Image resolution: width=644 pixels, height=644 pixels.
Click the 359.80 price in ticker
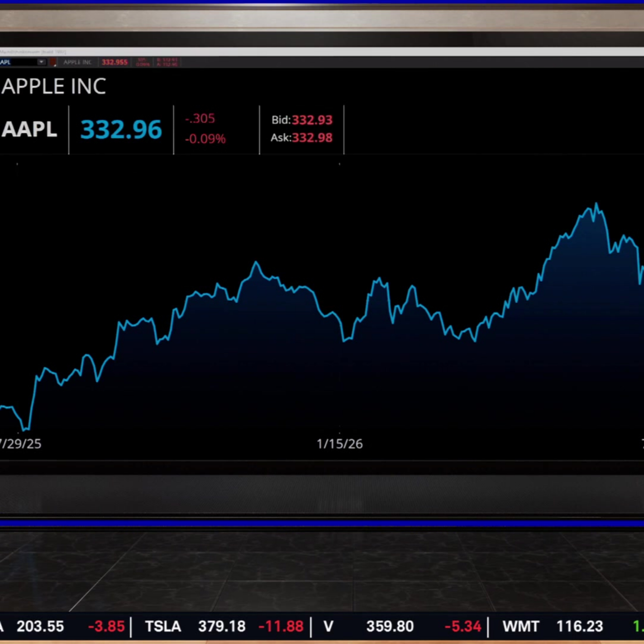pyautogui.click(x=390, y=626)
